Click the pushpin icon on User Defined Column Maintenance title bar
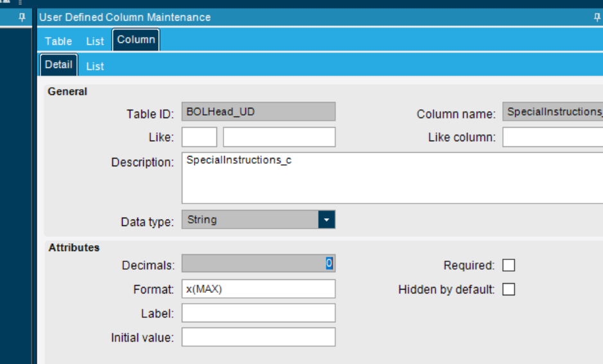The image size is (603, 364). pyautogui.click(x=597, y=17)
